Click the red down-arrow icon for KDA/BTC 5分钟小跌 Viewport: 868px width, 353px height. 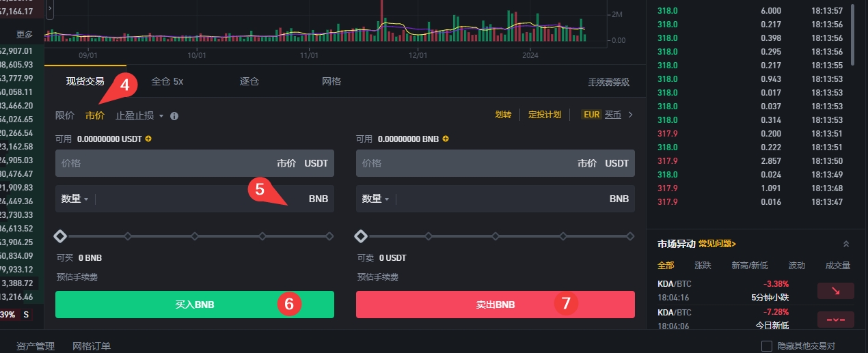[835, 291]
